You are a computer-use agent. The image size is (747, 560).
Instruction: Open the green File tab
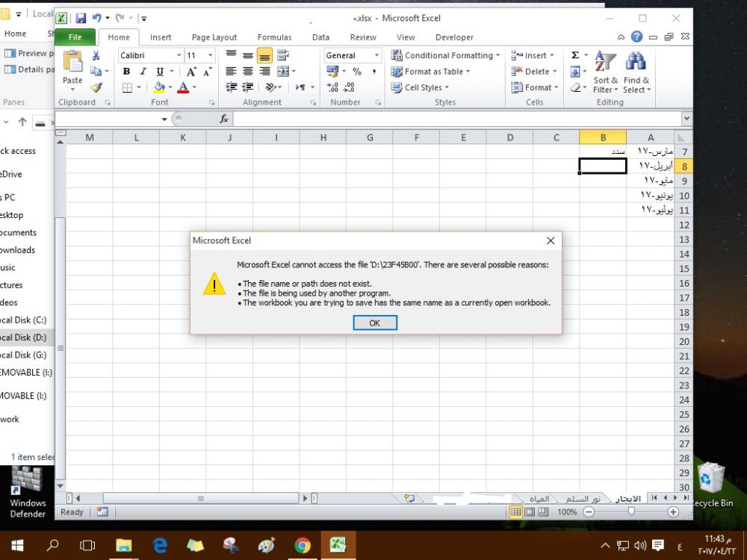(x=75, y=37)
